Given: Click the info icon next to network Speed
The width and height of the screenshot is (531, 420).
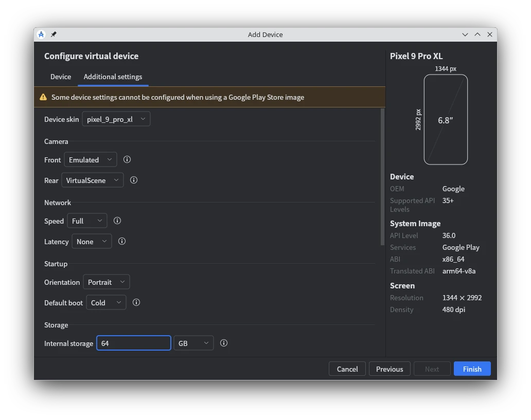Looking at the screenshot, I should pyautogui.click(x=117, y=221).
